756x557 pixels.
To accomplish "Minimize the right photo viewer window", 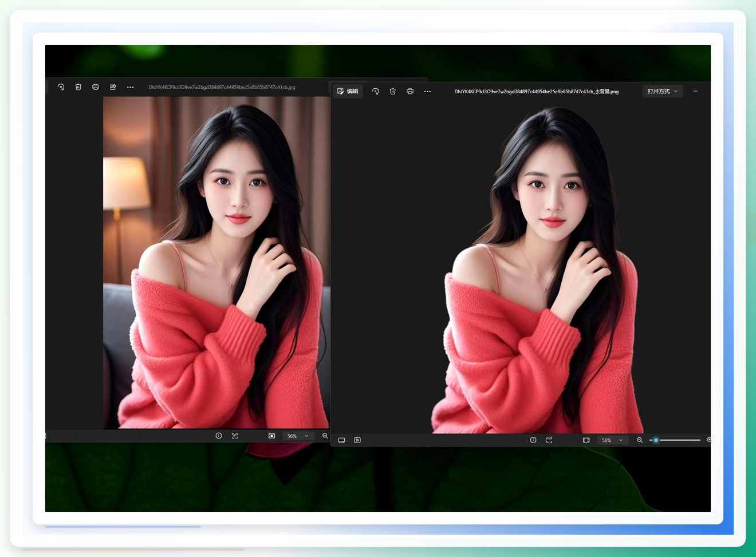I will [695, 91].
